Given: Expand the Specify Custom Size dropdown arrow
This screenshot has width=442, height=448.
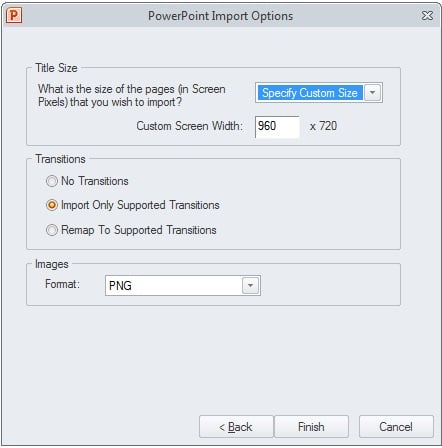Looking at the screenshot, I should coord(373,93).
